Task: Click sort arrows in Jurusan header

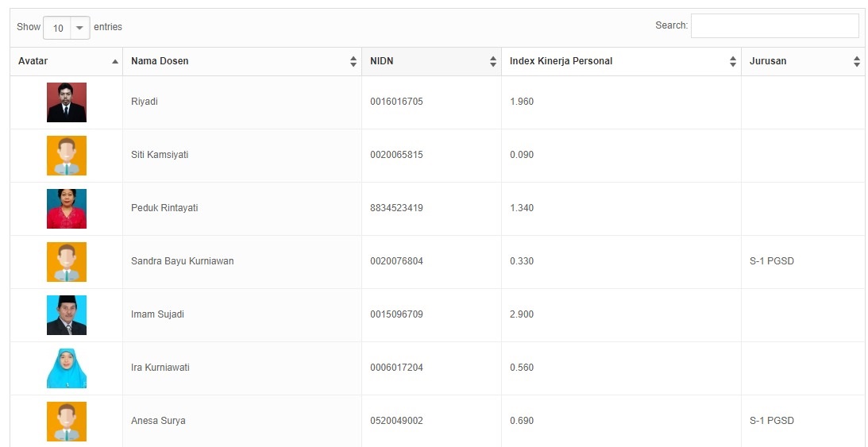Action: point(857,61)
